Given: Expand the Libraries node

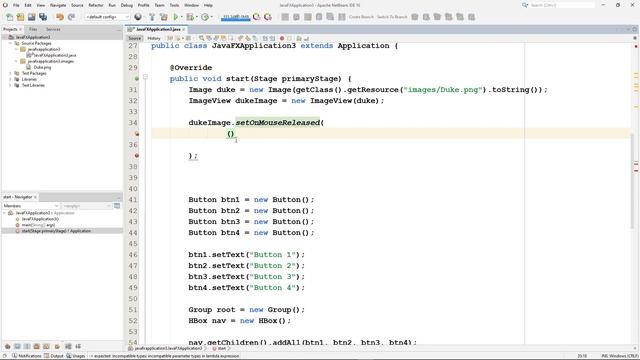Looking at the screenshot, I should tap(11, 79).
